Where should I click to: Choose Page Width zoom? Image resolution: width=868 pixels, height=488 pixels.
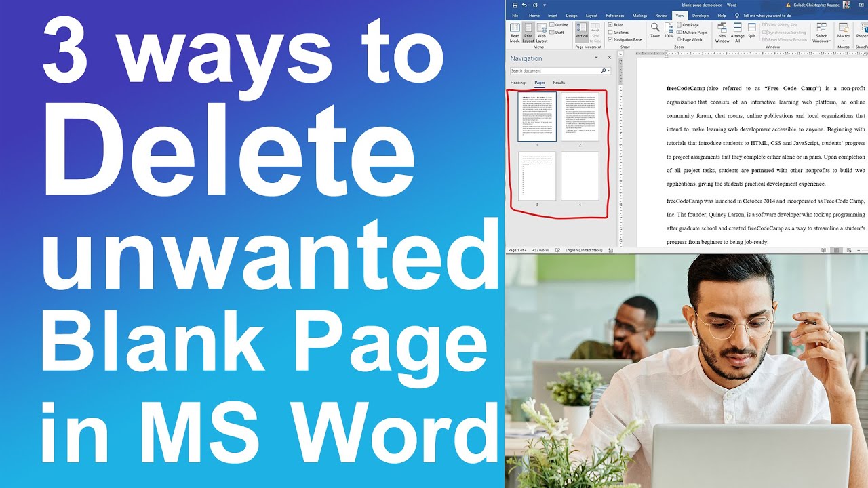[x=690, y=40]
